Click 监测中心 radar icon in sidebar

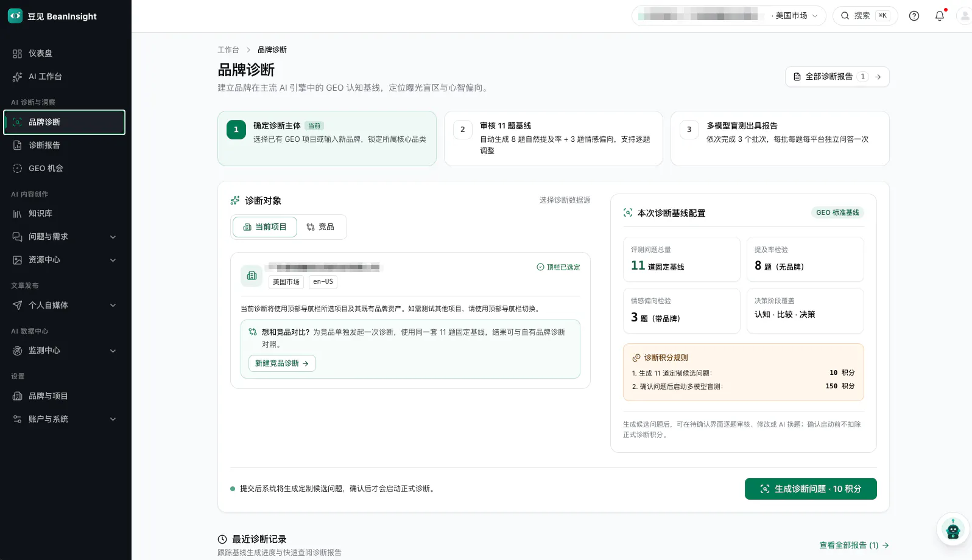coord(17,351)
